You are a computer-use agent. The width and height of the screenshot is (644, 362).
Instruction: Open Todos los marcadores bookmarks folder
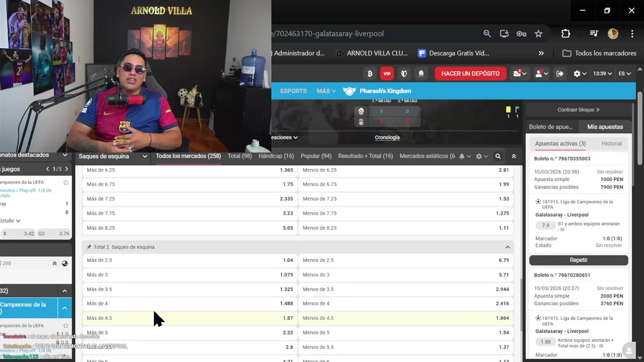[599, 53]
